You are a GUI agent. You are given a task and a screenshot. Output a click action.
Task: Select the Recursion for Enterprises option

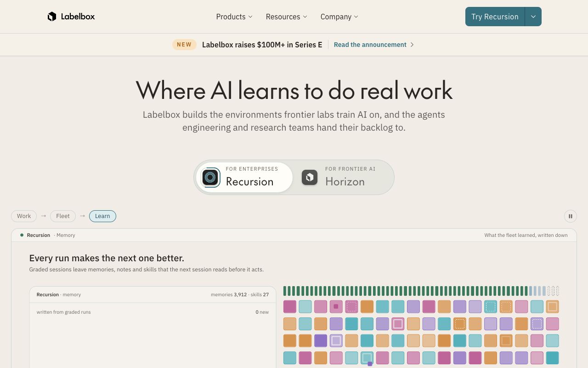coord(244,178)
